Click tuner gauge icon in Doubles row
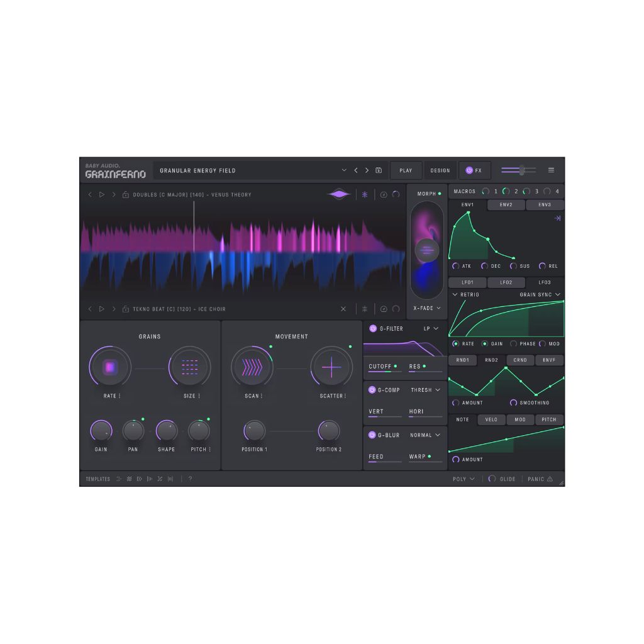The height and width of the screenshot is (644, 644). coord(384,195)
